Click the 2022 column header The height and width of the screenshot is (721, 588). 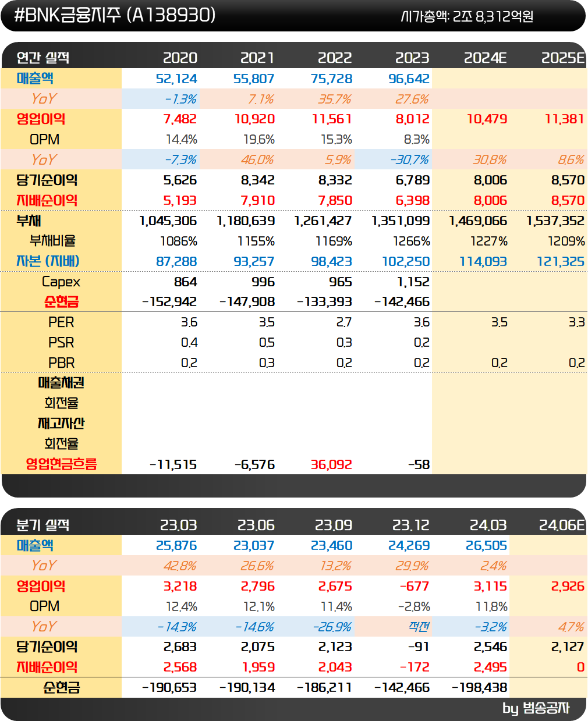click(335, 58)
